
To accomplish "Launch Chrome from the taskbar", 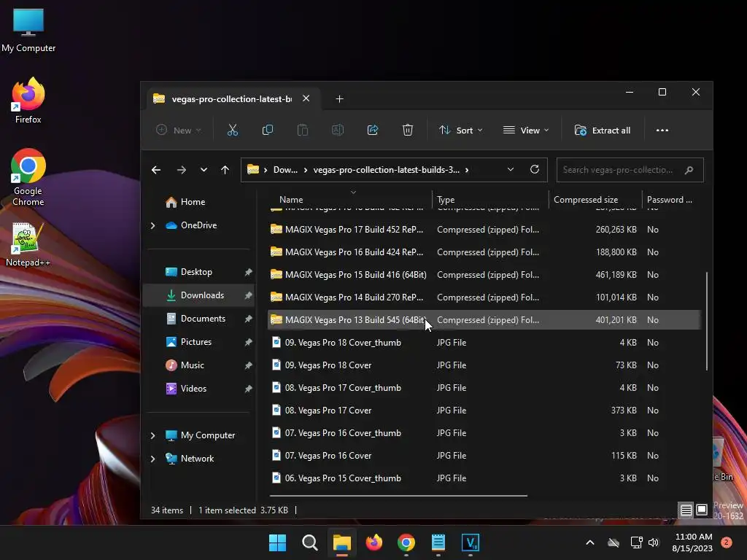I will point(406,542).
